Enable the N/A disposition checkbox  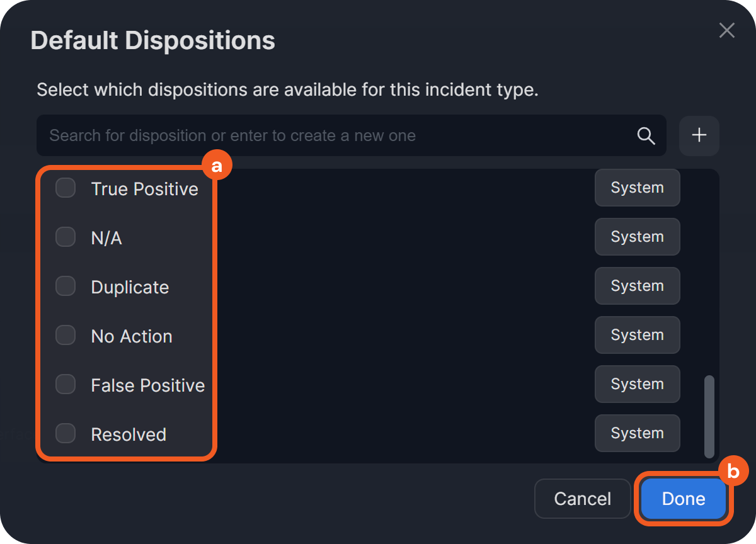[66, 237]
